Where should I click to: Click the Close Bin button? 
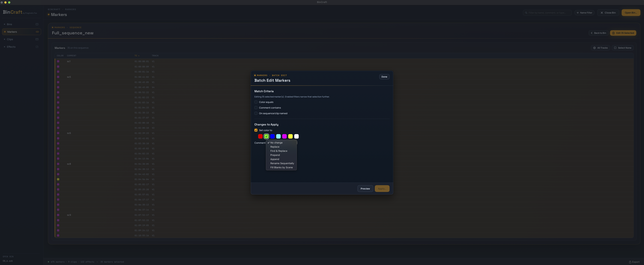608,13
